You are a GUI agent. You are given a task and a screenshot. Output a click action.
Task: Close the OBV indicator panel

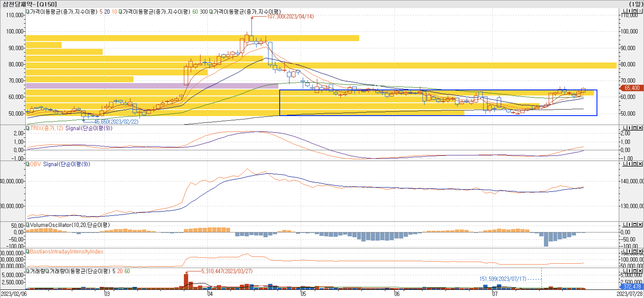coord(640,164)
